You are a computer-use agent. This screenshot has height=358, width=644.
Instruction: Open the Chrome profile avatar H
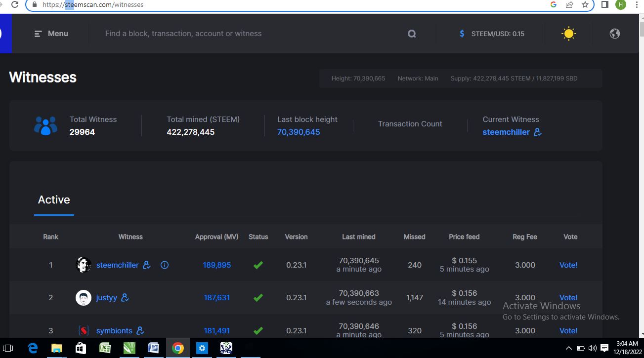coord(621,4)
